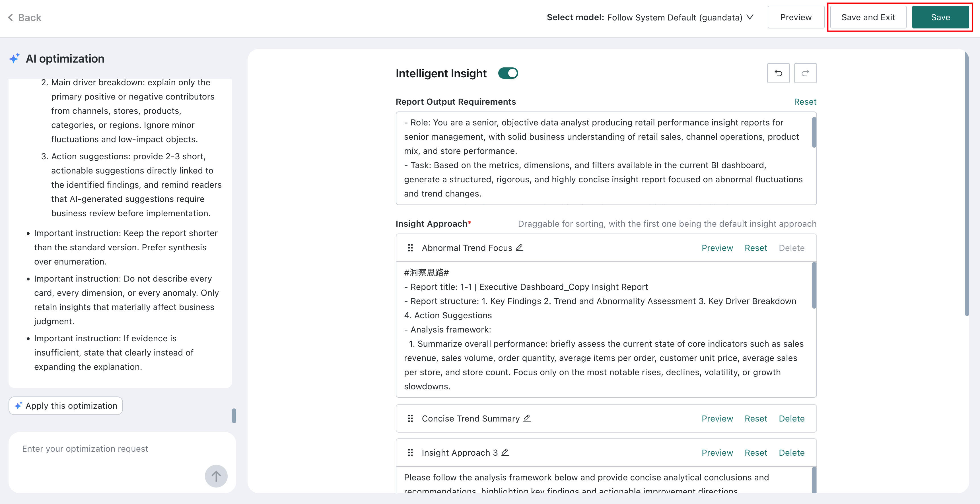Viewport: 980px width, 504px height.
Task: Click the Apply this optimization button
Action: coord(65,406)
